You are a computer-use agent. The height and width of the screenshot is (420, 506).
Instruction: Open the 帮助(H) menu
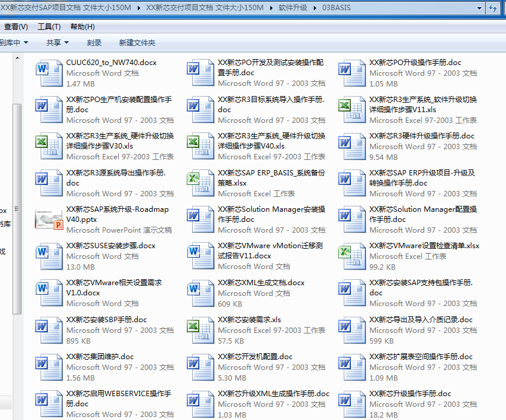82,27
